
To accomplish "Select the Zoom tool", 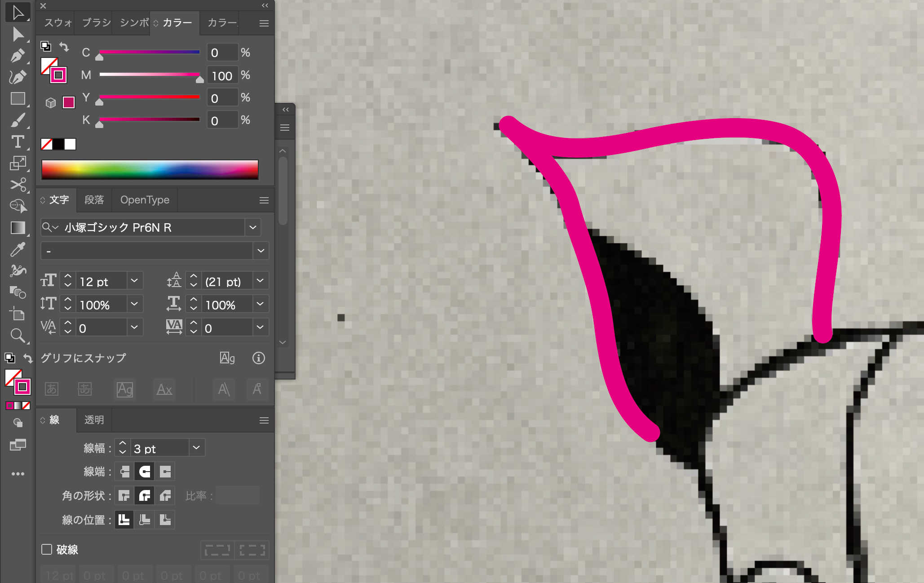I will [x=17, y=336].
